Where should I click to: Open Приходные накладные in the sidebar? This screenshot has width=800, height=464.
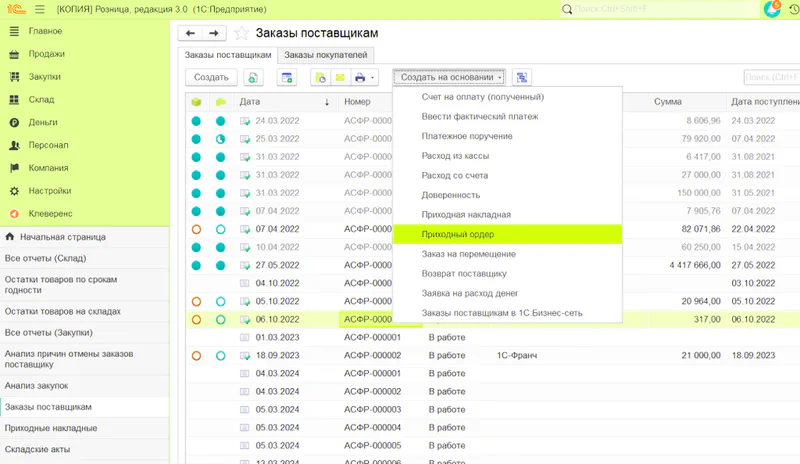[51, 428]
